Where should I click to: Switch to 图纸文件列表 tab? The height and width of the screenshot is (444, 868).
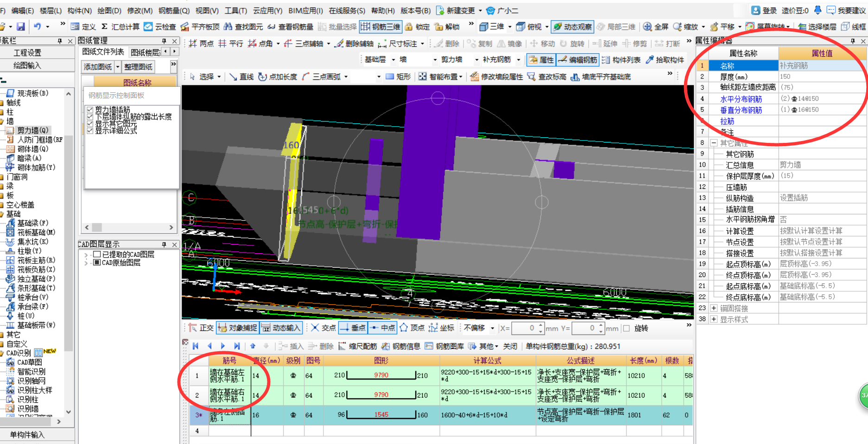pyautogui.click(x=103, y=51)
